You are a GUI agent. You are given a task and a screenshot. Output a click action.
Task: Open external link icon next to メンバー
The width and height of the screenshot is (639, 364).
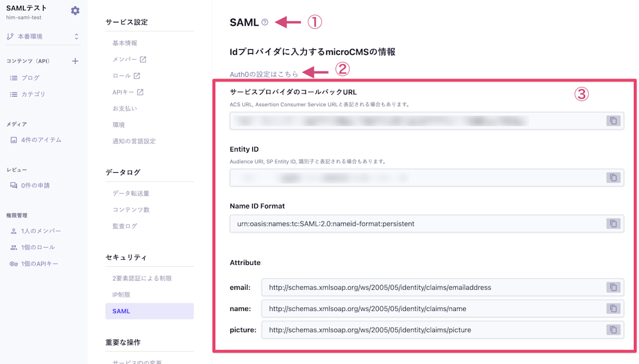tap(143, 59)
